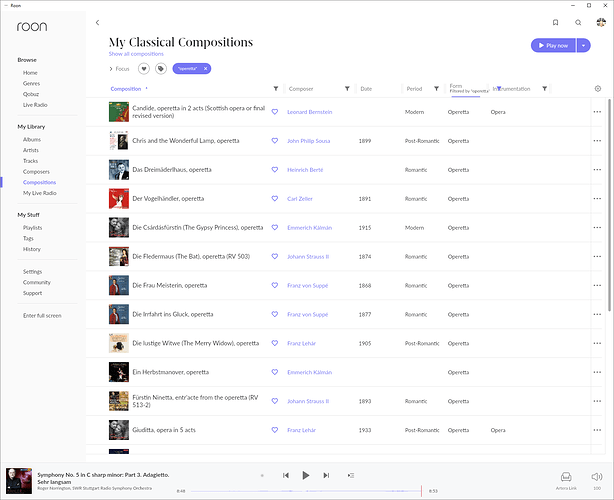Image resolution: width=614 pixels, height=500 pixels.
Task: Open Composer column filter funnel
Action: coord(347,88)
